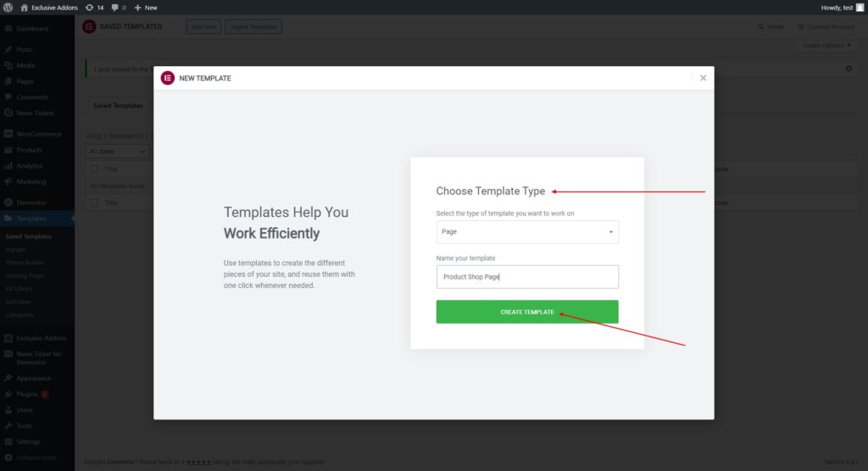Open the template type dropdown showing Page
The width and height of the screenshot is (868, 471).
pos(527,232)
